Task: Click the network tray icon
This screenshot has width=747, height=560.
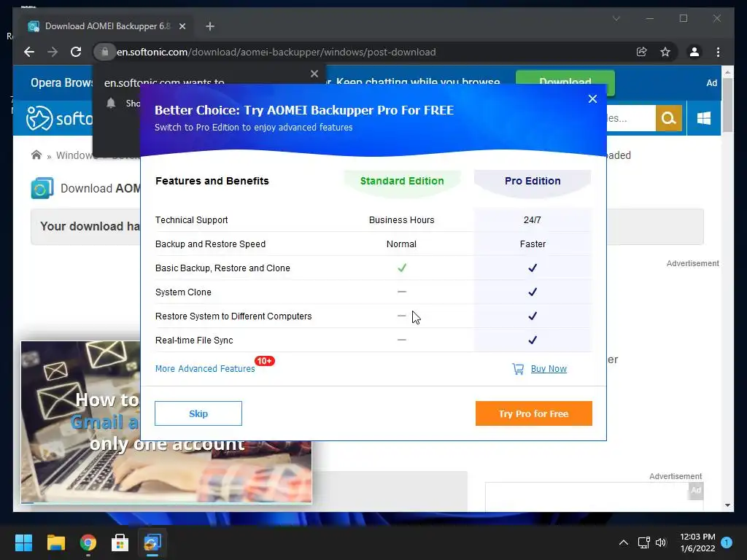Action: point(643,542)
